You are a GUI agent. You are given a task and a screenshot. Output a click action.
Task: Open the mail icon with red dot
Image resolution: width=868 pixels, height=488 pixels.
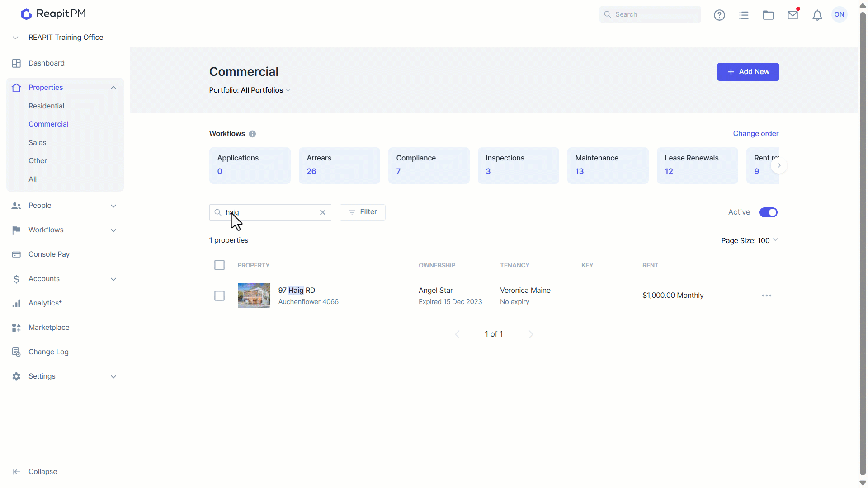[x=793, y=15]
